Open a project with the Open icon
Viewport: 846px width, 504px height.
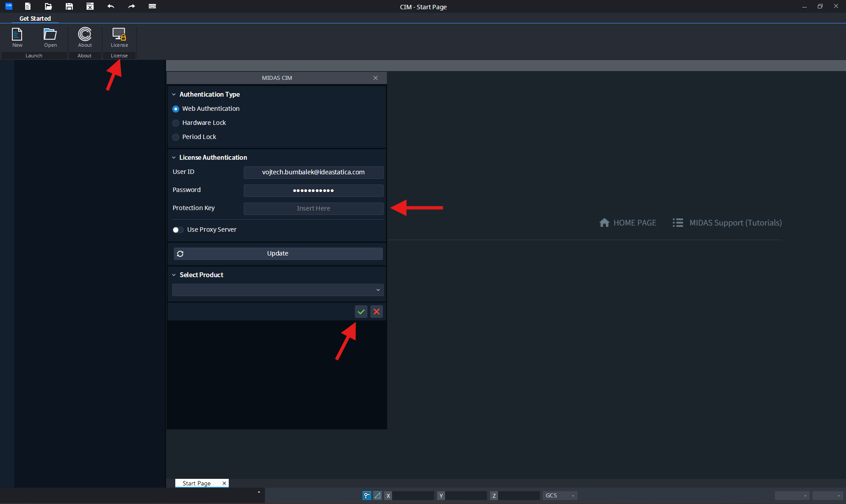(x=50, y=37)
